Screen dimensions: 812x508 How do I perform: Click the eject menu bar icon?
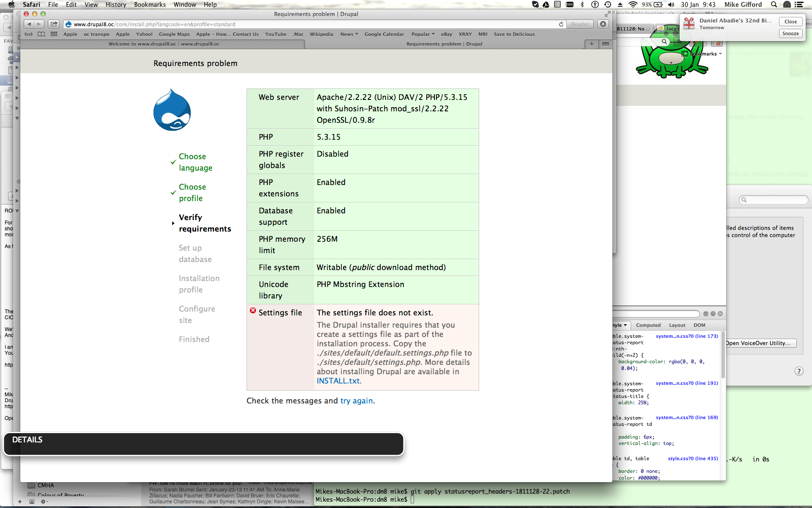(620, 5)
